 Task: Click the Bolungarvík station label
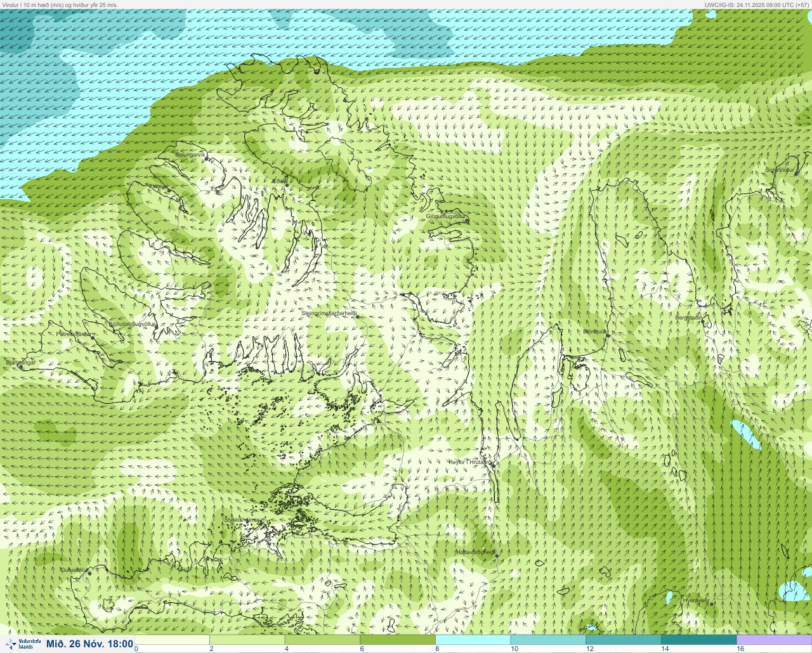point(190,155)
